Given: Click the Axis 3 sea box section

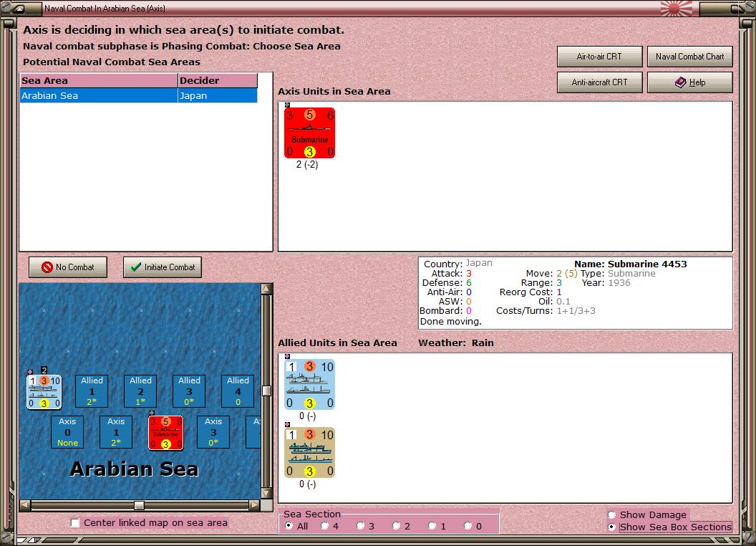Looking at the screenshot, I should (213, 432).
